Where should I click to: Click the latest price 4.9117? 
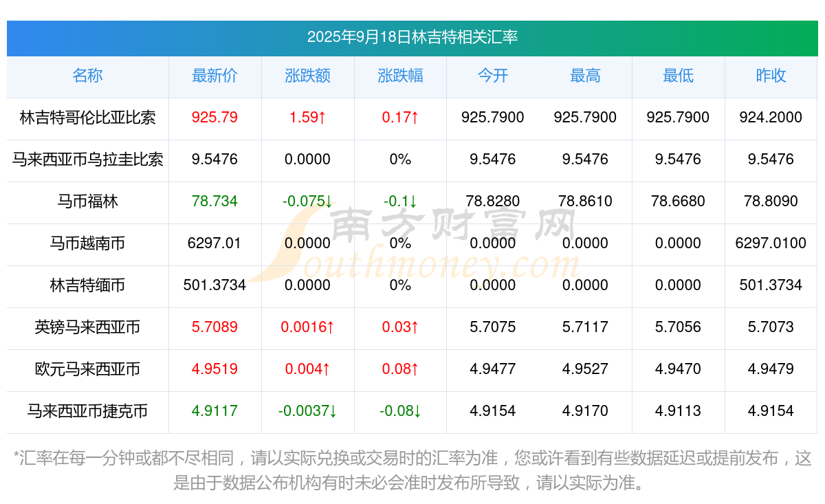point(214,411)
